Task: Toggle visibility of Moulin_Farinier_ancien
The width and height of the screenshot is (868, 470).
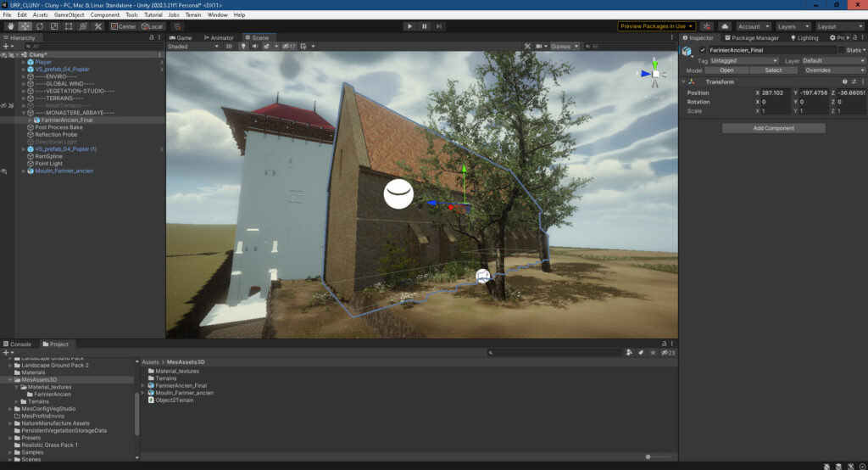Action: tap(4, 171)
